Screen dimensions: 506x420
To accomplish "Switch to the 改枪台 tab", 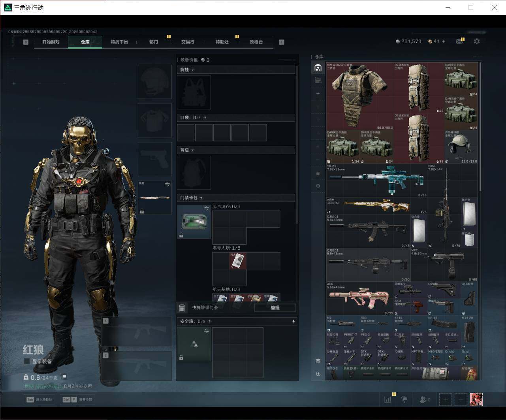I will (256, 42).
